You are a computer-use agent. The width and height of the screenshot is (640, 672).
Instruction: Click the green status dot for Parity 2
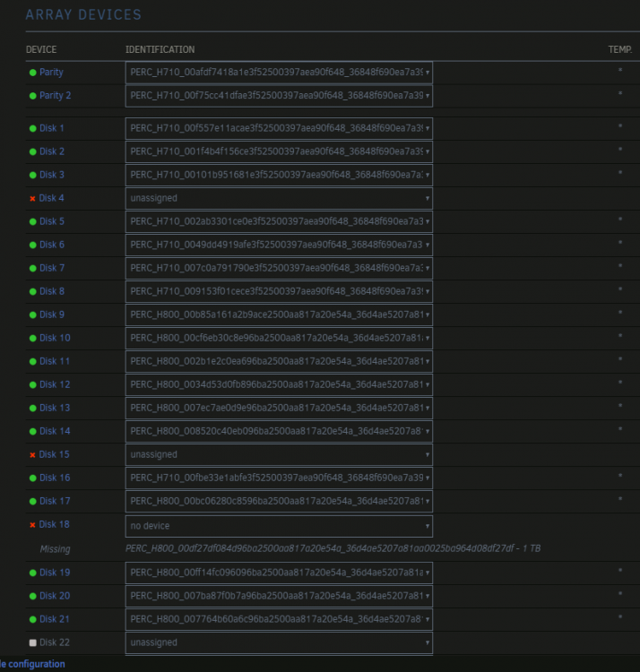point(32,96)
